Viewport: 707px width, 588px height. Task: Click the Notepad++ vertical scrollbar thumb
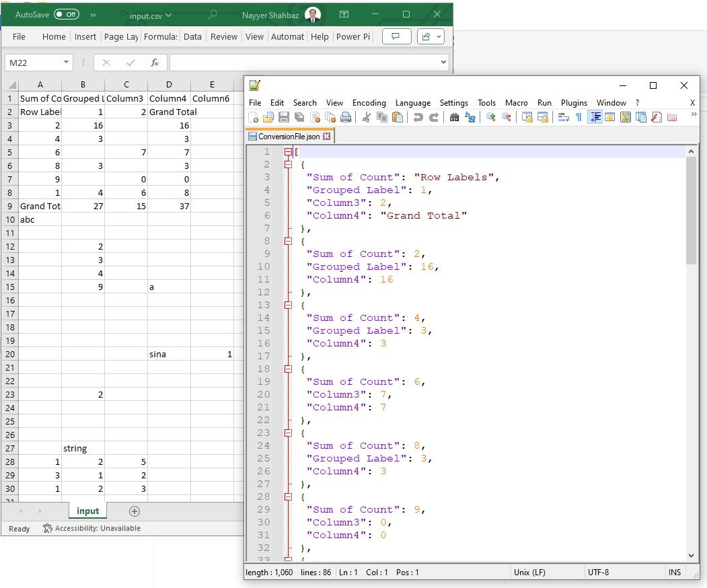[691, 212]
